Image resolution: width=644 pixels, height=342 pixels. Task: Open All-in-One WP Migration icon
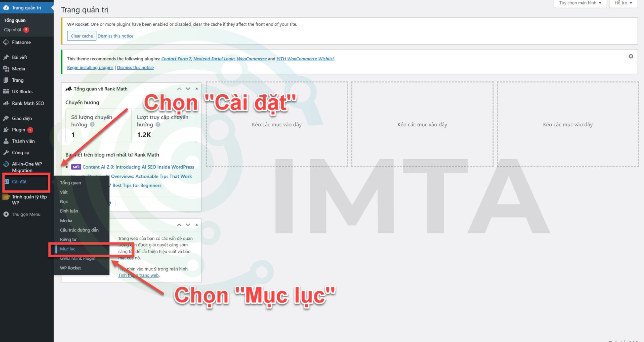pos(6,164)
